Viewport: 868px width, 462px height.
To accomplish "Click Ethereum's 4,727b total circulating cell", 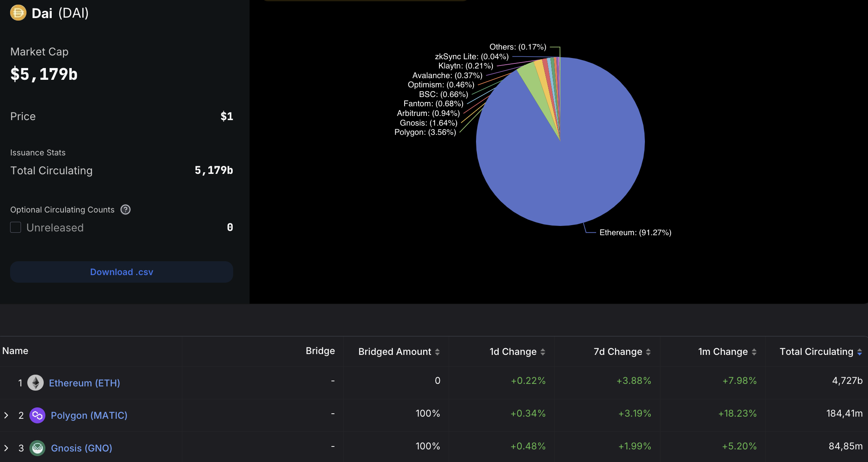I will tap(847, 381).
